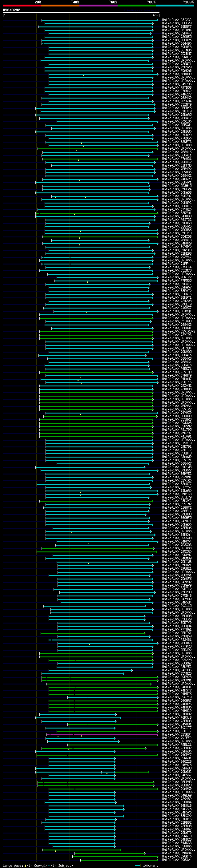Open hit UniRef100_Q2QME5

click(177, 37)
